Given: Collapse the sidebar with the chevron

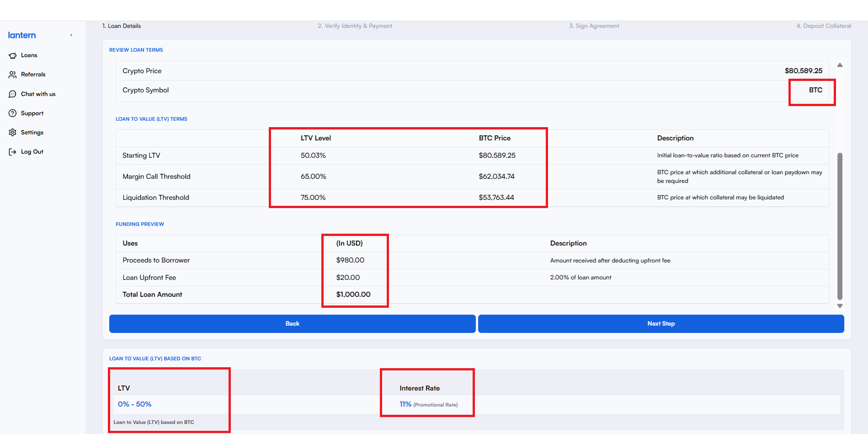Looking at the screenshot, I should (x=71, y=35).
